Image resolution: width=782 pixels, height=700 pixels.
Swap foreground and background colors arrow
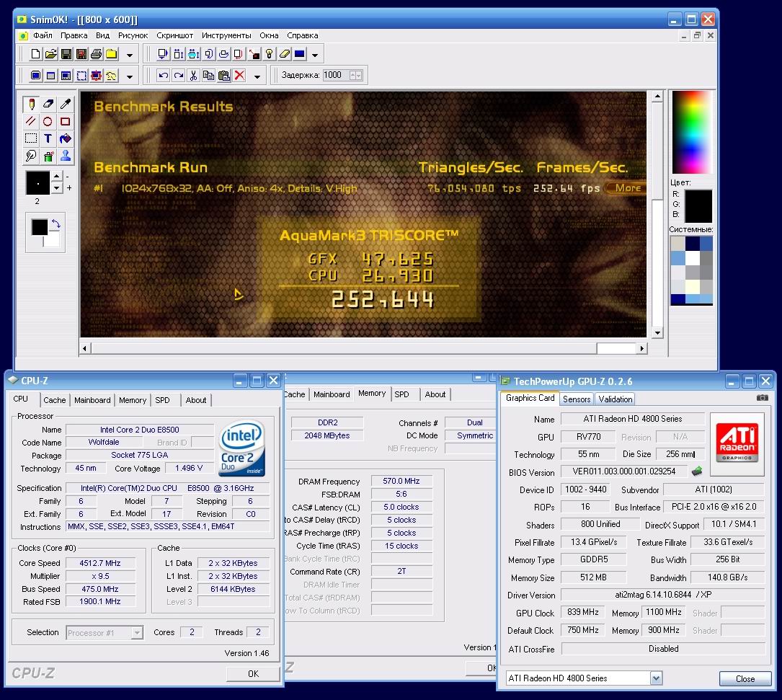tap(56, 224)
